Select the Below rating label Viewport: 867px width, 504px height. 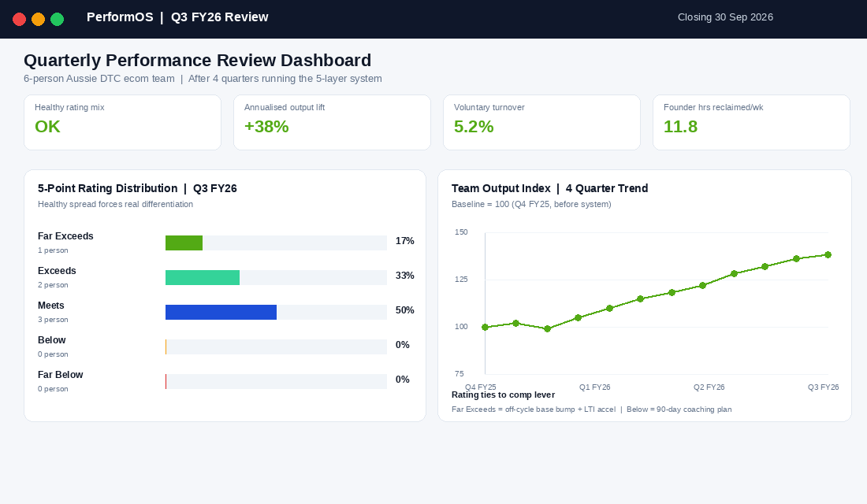(x=51, y=340)
